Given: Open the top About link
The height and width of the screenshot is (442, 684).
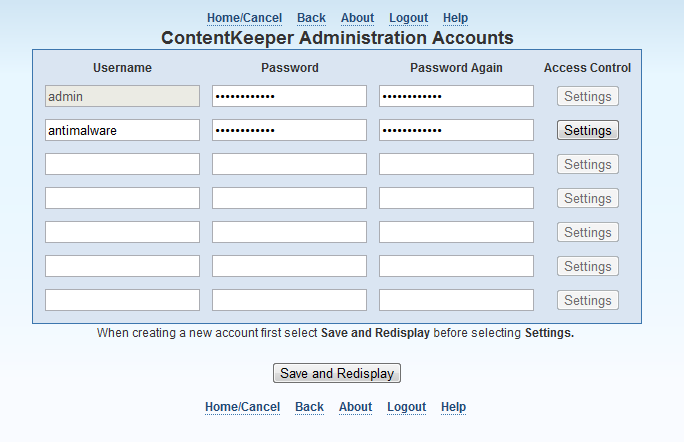Looking at the screenshot, I should (357, 18).
